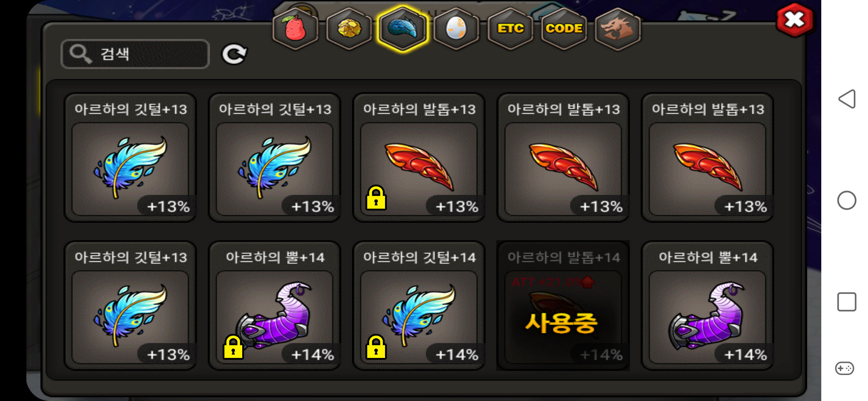The image size is (868, 401).
Task: Open the red fruit food tab
Action: point(295,29)
